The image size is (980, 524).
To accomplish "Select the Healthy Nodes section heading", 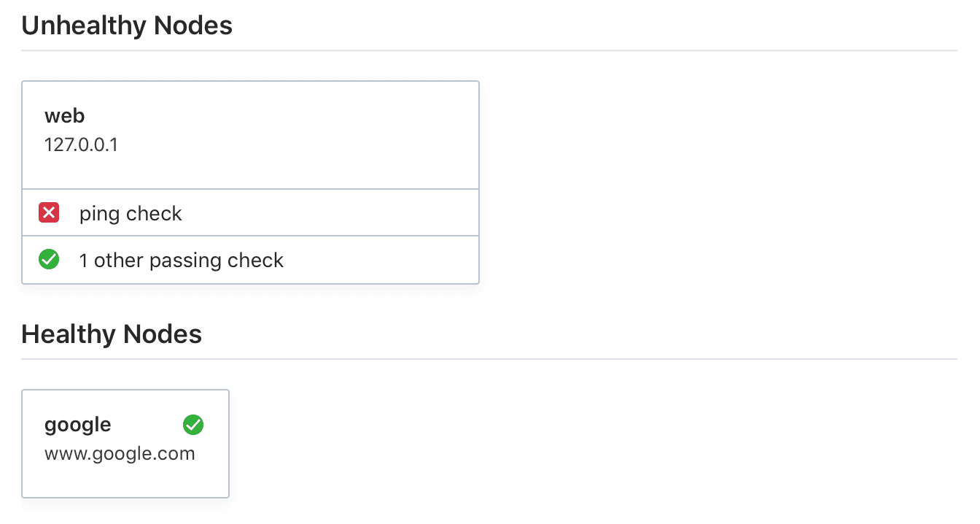I will (112, 334).
